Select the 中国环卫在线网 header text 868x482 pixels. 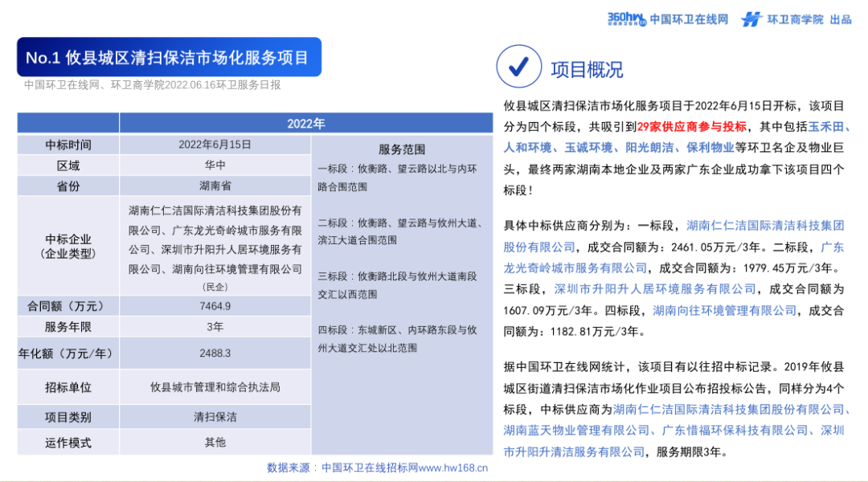pyautogui.click(x=689, y=20)
